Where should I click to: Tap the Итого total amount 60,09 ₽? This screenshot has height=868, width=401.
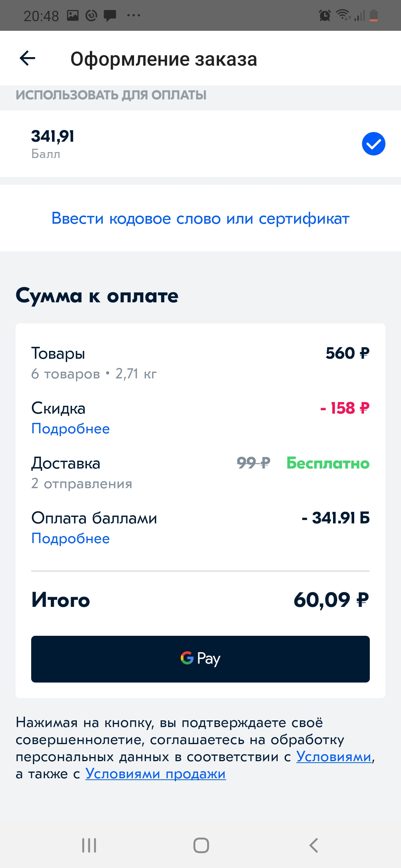click(x=331, y=600)
